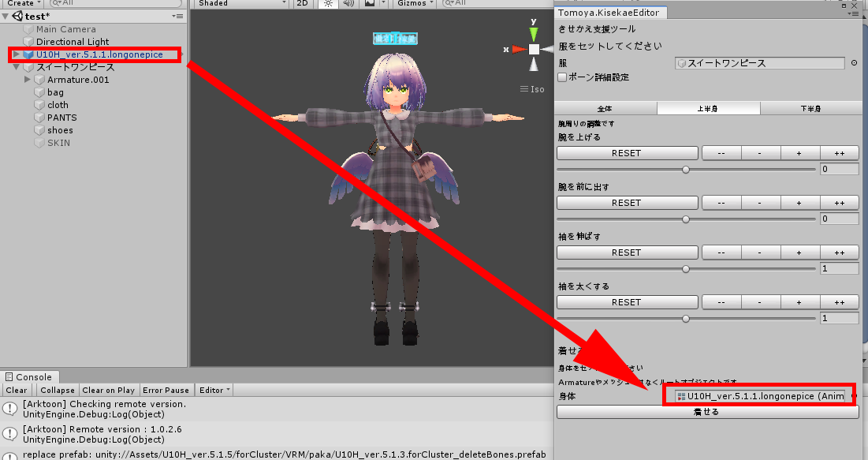
Task: Toggle Collapse in Console
Action: click(x=57, y=390)
